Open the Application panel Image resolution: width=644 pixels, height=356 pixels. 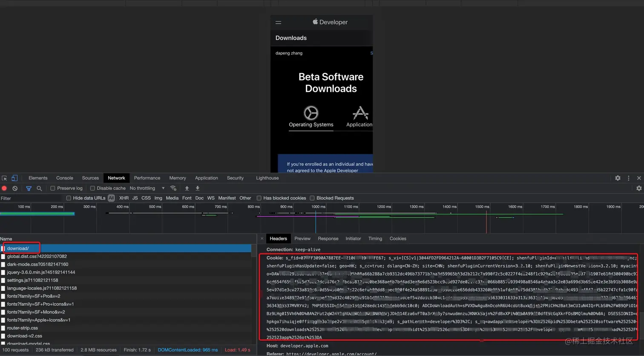click(x=207, y=178)
